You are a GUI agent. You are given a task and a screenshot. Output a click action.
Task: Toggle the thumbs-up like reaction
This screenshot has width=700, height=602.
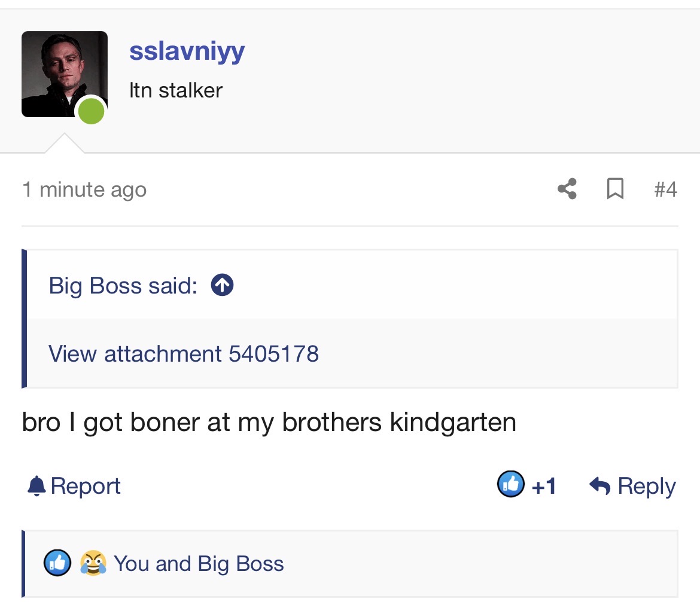click(x=511, y=484)
